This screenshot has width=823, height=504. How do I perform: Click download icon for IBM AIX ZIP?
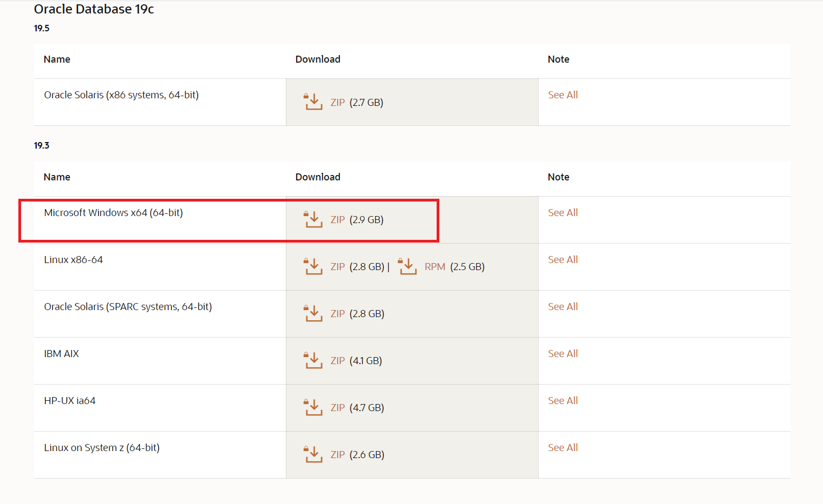pyautogui.click(x=313, y=360)
